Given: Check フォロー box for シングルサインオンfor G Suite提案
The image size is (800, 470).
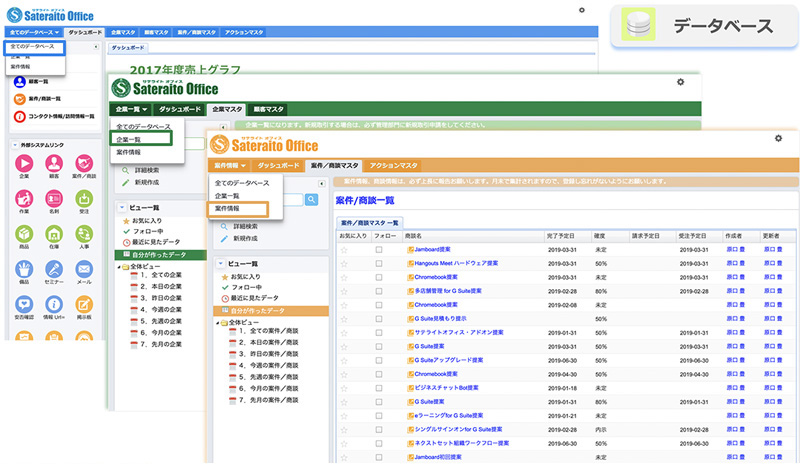Looking at the screenshot, I should click(x=379, y=429).
